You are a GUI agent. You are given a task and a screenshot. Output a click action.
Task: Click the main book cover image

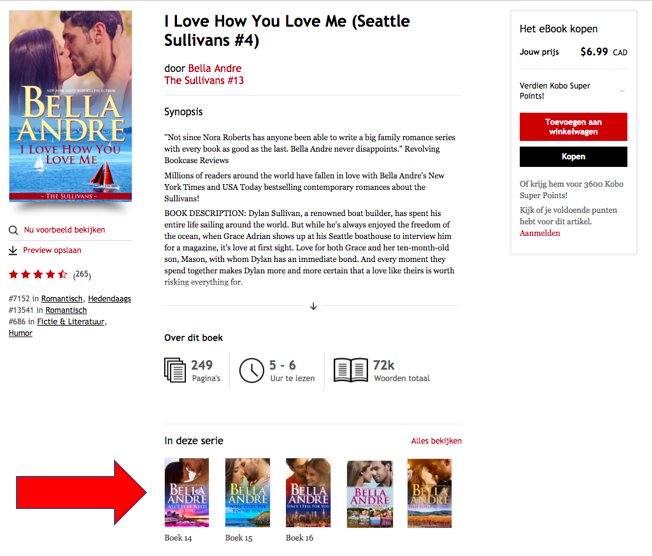click(71, 106)
